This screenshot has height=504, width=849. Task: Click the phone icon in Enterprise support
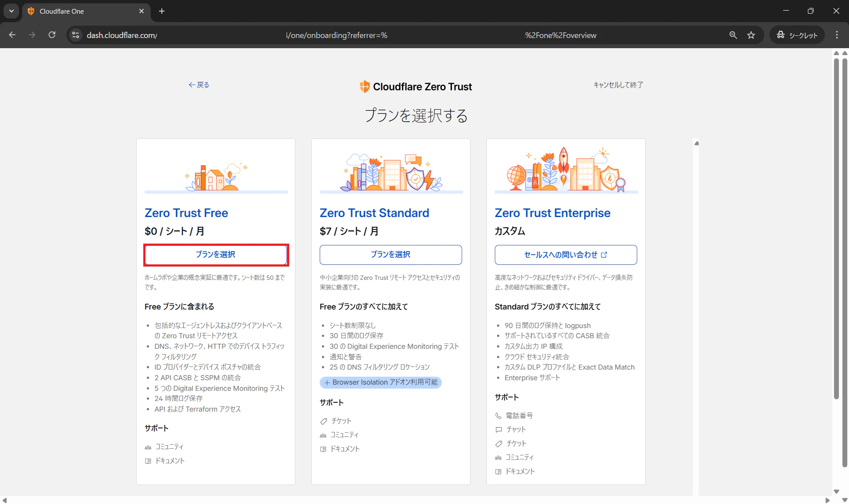(498, 416)
